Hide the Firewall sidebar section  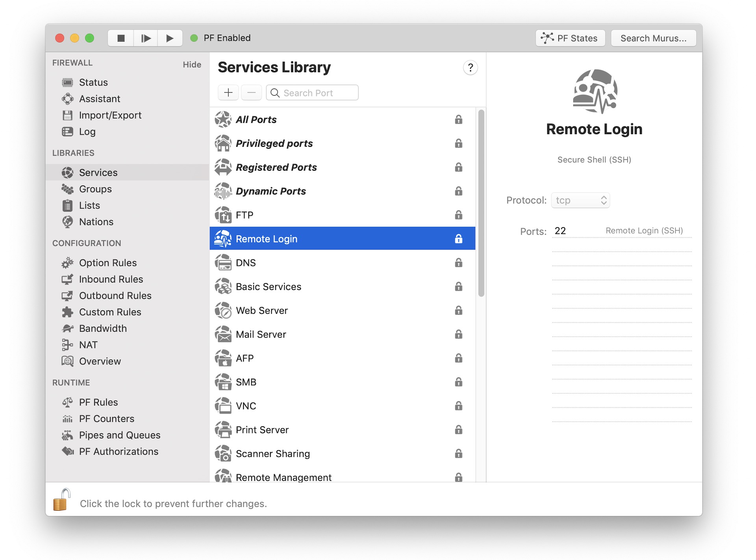click(x=192, y=65)
